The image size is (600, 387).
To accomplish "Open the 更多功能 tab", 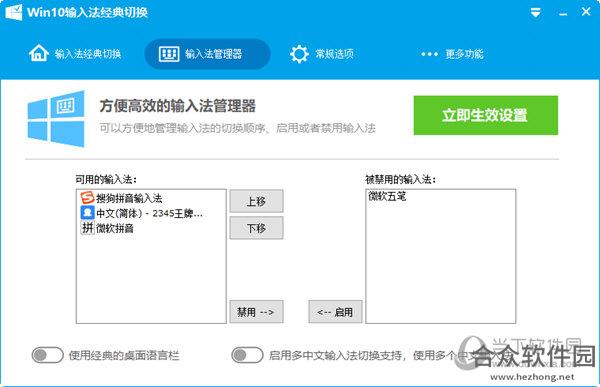I will 452,54.
